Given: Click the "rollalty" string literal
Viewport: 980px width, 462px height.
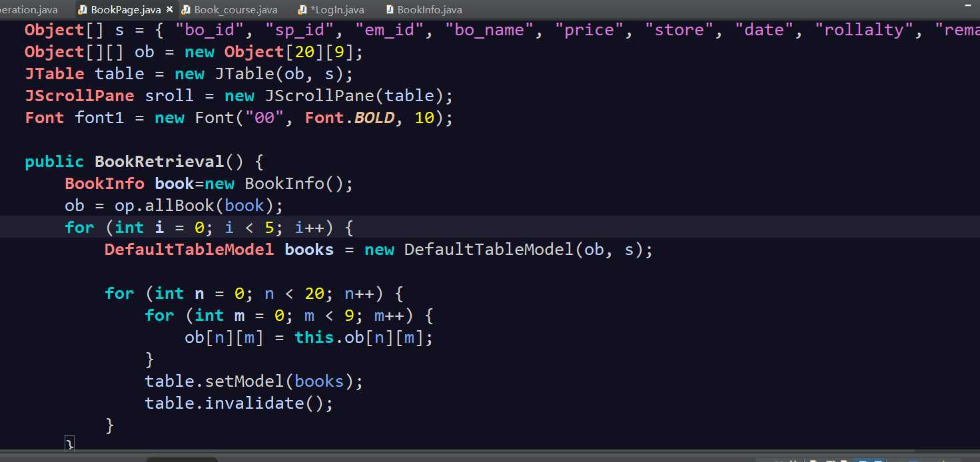Looking at the screenshot, I should tap(865, 30).
